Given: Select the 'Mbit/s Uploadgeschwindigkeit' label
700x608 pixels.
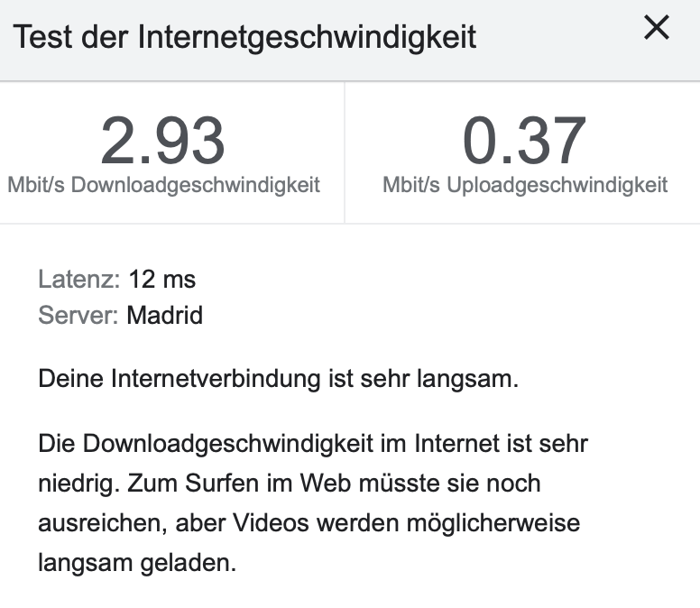Looking at the screenshot, I should (x=525, y=185).
